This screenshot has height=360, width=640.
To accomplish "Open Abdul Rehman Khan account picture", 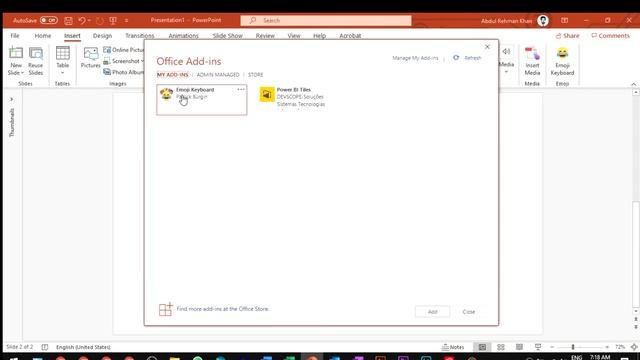I will [543, 20].
